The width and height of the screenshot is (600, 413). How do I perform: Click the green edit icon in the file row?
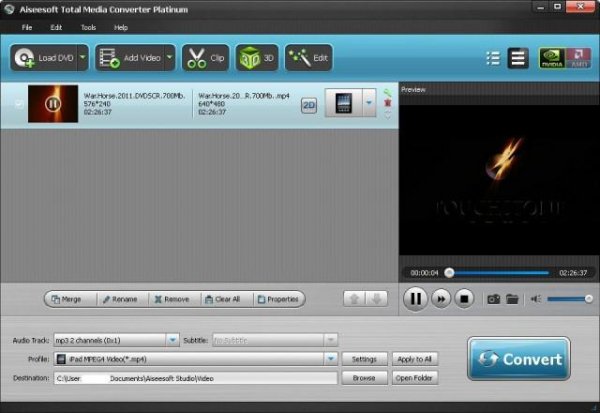point(388,92)
